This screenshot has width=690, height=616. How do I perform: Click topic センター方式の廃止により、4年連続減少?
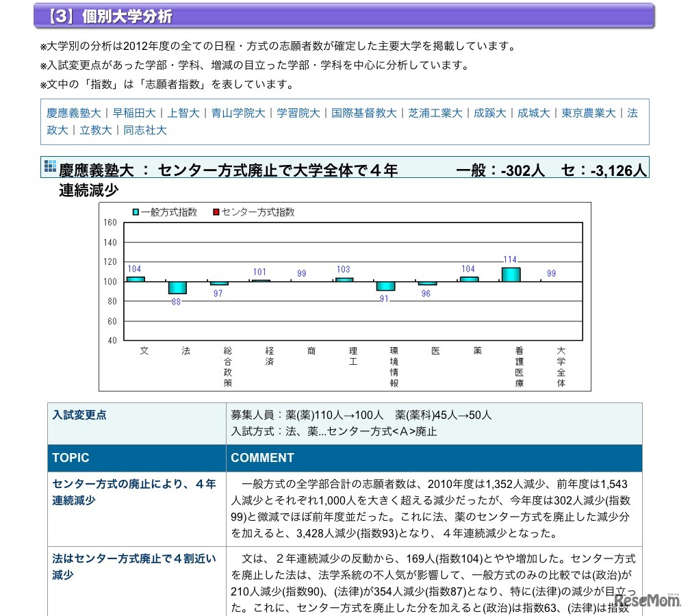click(134, 492)
